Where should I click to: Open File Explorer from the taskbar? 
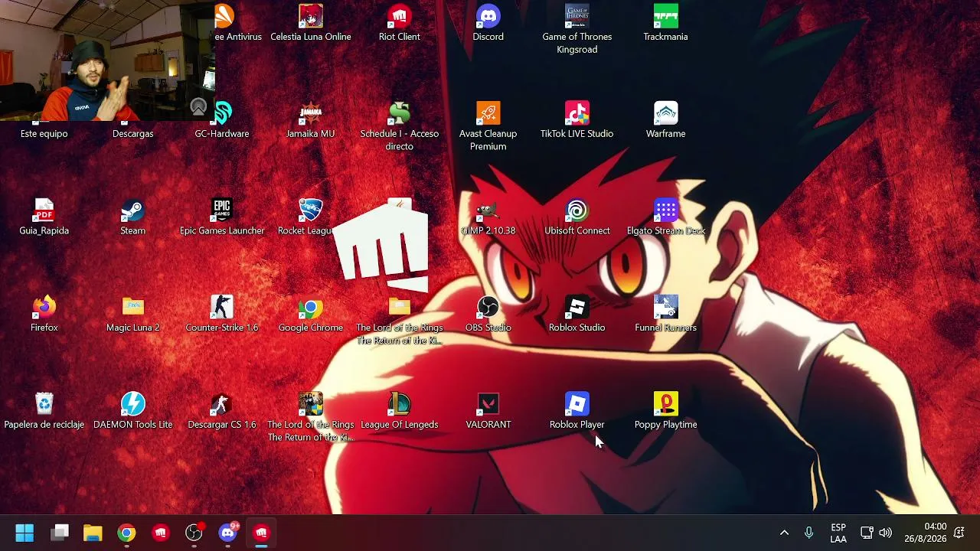coord(93,533)
